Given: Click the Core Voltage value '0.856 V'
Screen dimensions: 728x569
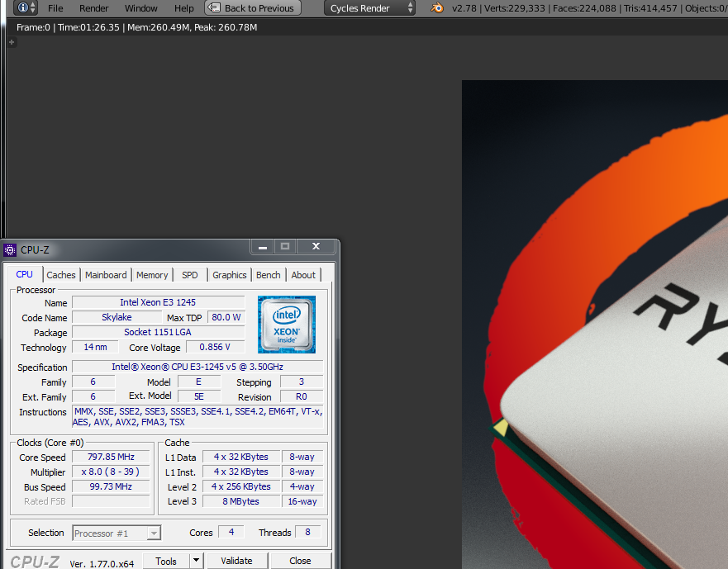Looking at the screenshot, I should click(215, 347).
